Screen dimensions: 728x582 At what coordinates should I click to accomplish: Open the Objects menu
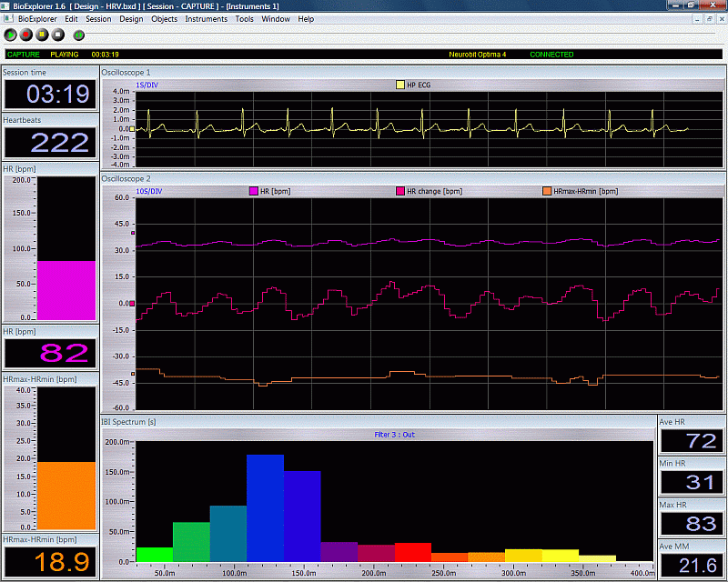[x=165, y=19]
